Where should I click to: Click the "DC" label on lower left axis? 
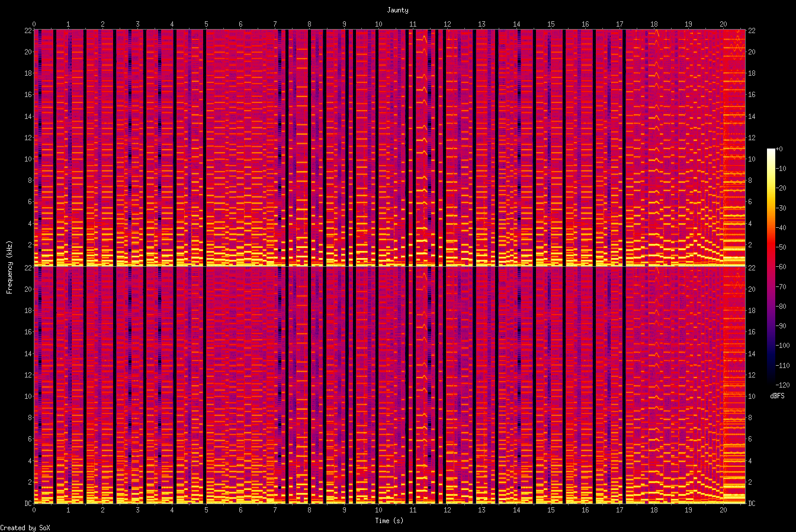point(28,502)
